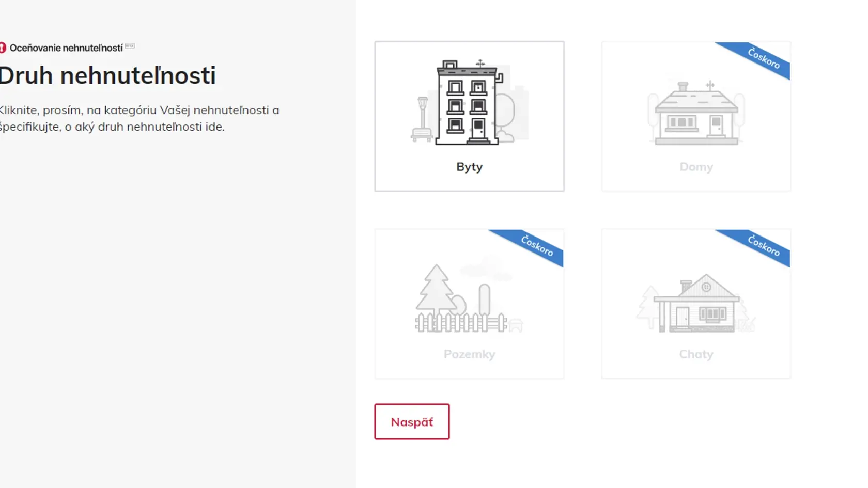The width and height of the screenshot is (868, 488).
Task: Go back with the Naspäť button
Action: pyautogui.click(x=412, y=422)
